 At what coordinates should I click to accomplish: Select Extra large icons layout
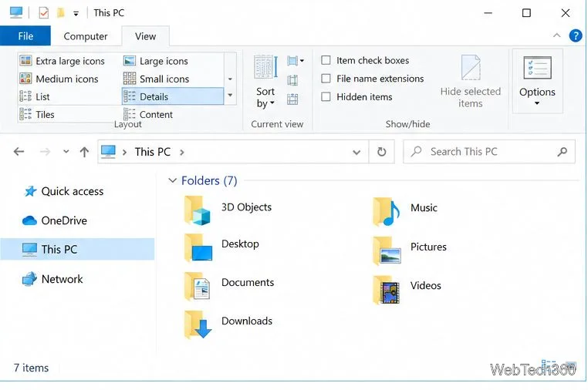click(63, 61)
